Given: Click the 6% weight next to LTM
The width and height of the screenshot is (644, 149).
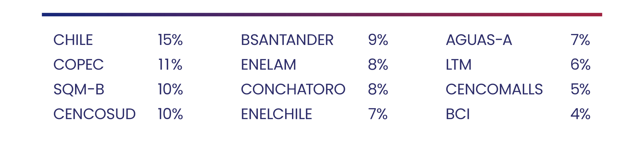Looking at the screenshot, I should coord(580,65).
